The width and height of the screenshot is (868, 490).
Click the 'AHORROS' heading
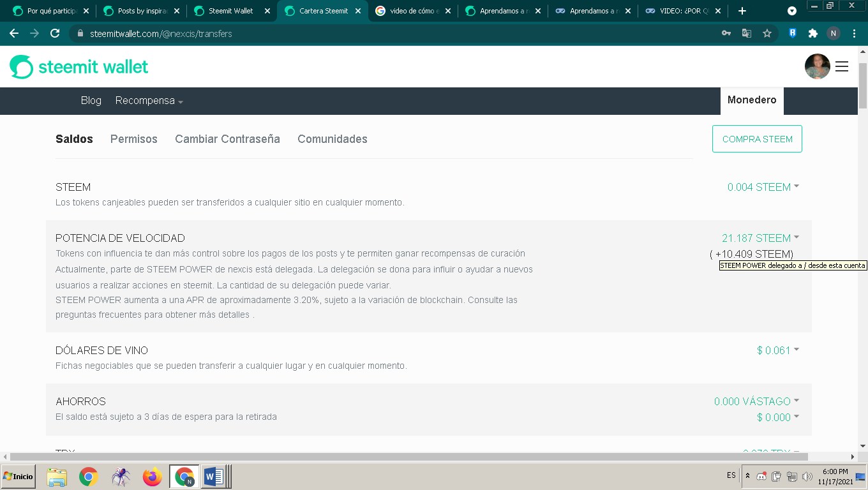[80, 401]
